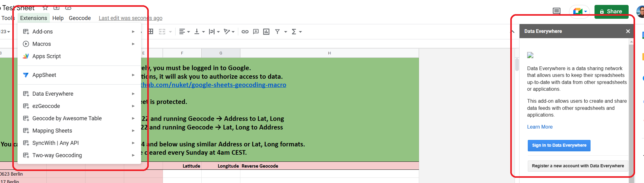Screen dimensions: 644x183
Task: Open the ezGeocode submenu
Action: (x=79, y=106)
